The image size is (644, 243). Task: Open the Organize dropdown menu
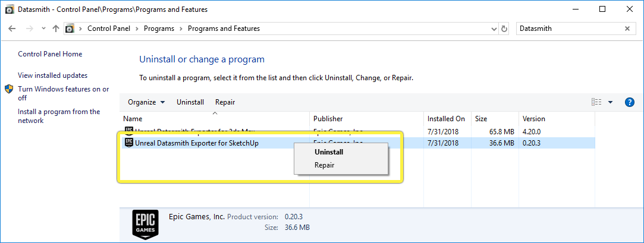(x=146, y=102)
